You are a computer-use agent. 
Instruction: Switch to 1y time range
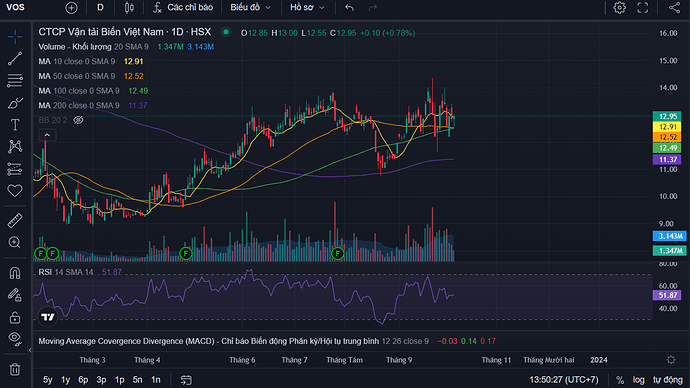click(x=66, y=380)
